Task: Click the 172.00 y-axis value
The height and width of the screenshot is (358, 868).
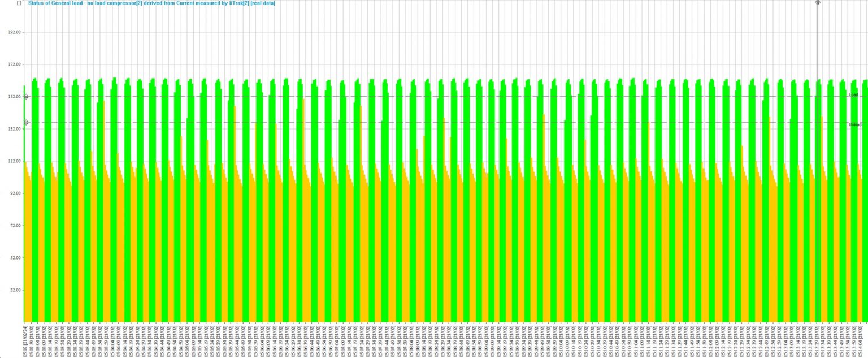Action: [x=14, y=64]
